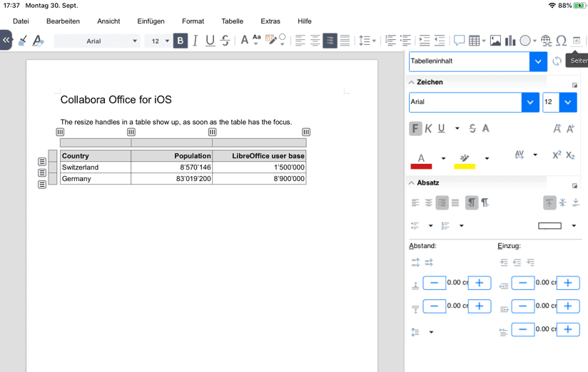The width and height of the screenshot is (588, 372).
Task: Increase spacing above paragraph with plus
Action: point(479,283)
